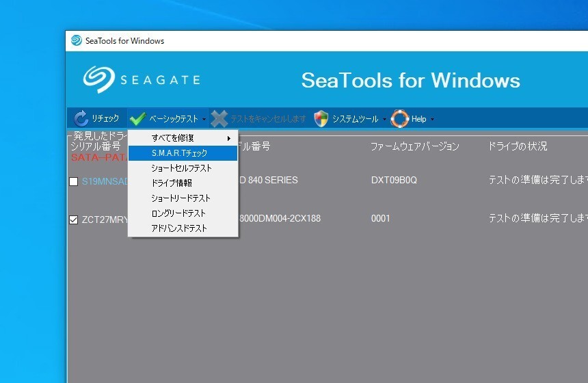Run ロングリードテスト from the menu
This screenshot has width=588, height=383.
[x=178, y=213]
